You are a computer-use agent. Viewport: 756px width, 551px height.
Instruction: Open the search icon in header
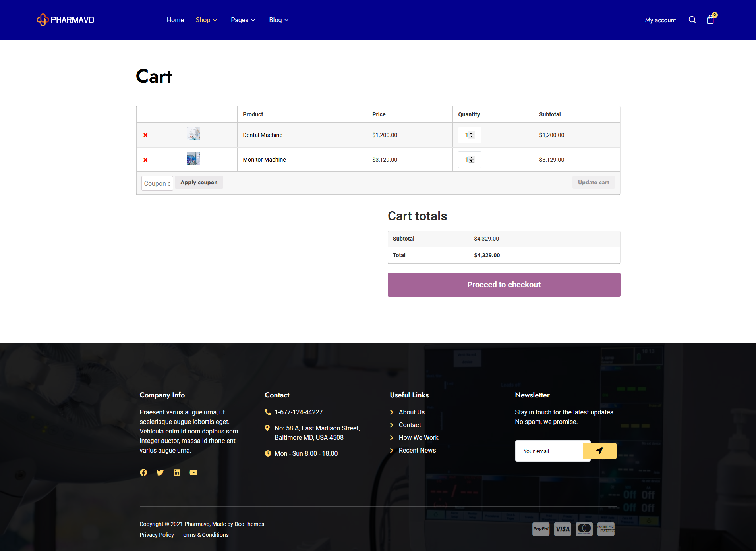coord(692,20)
